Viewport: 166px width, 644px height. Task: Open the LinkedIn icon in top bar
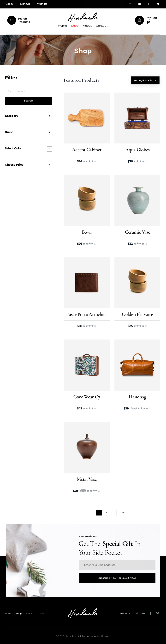(x=140, y=4)
